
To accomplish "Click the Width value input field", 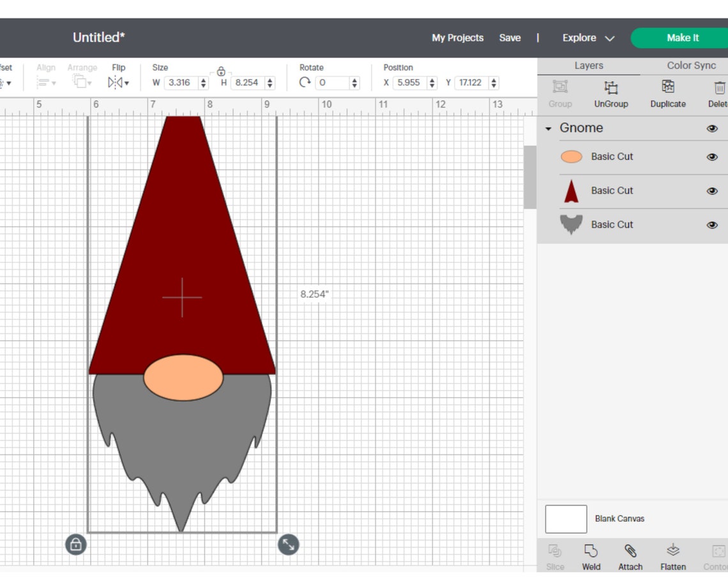I will point(182,82).
